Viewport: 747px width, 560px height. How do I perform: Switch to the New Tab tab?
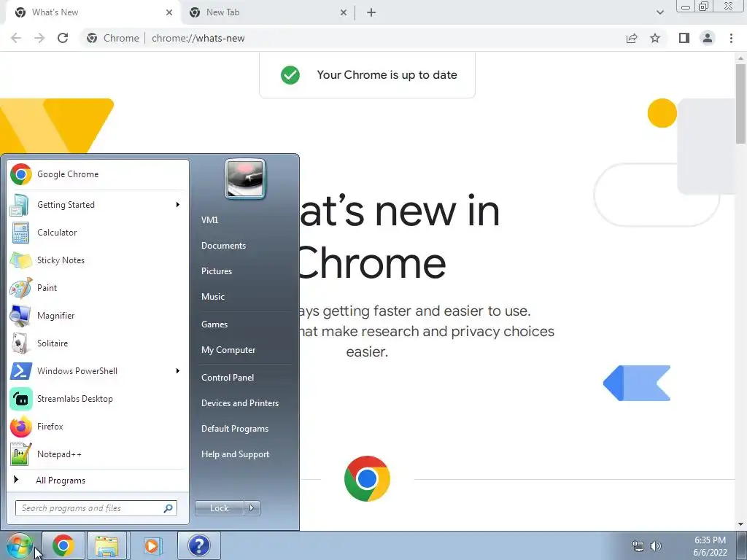tap(267, 12)
